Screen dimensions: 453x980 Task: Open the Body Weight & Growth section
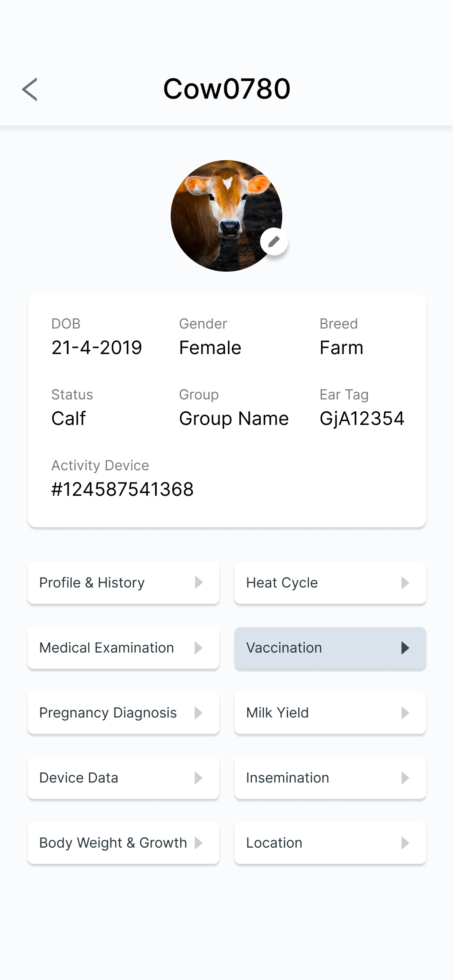coord(123,843)
